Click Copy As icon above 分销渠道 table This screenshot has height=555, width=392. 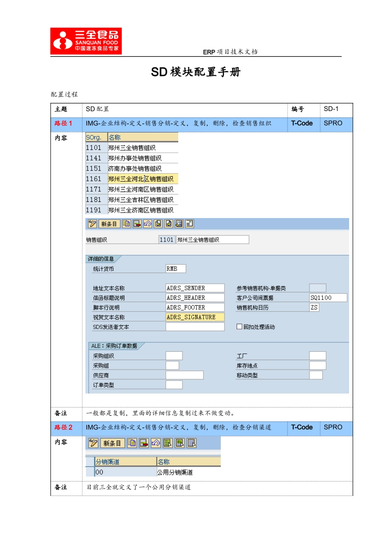[132, 443]
